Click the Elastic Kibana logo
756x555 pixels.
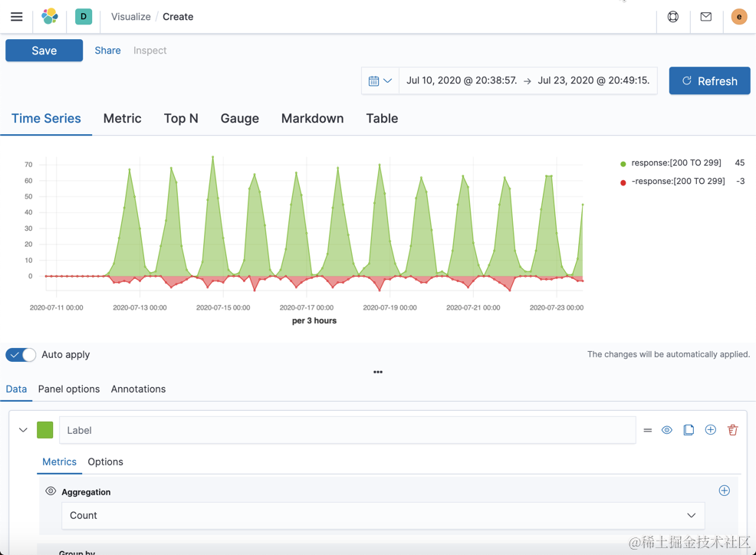coord(50,16)
